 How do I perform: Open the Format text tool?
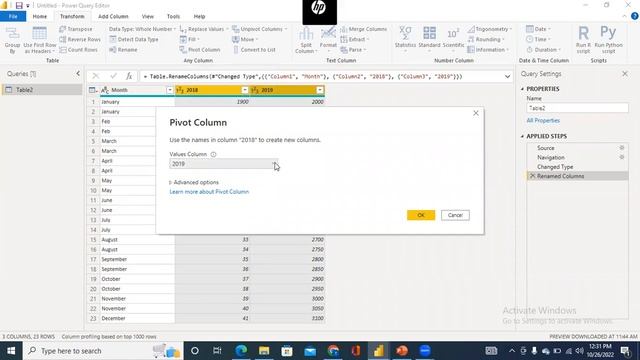(328, 39)
